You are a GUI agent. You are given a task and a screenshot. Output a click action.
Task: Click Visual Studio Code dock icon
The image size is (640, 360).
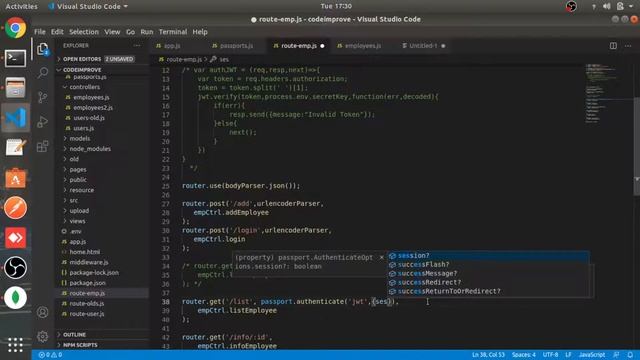[x=16, y=118]
